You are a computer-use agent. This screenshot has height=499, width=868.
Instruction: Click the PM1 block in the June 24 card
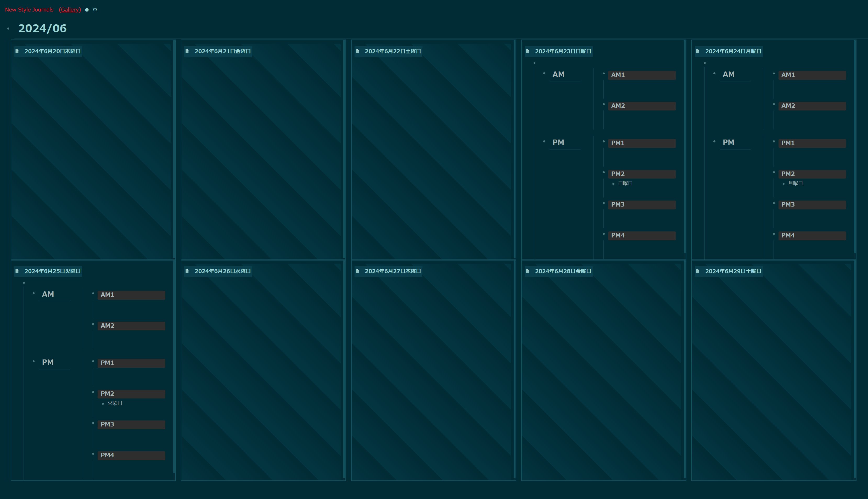[x=812, y=143]
